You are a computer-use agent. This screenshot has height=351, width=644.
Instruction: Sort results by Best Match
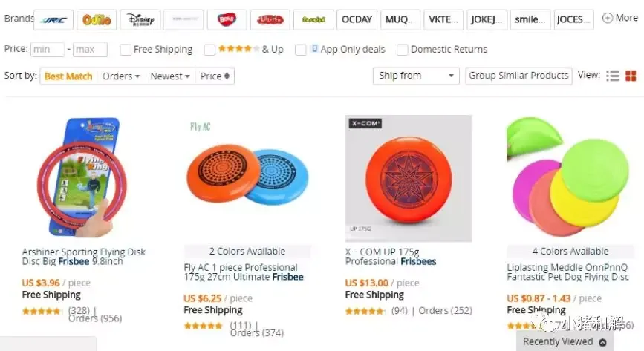(x=68, y=76)
